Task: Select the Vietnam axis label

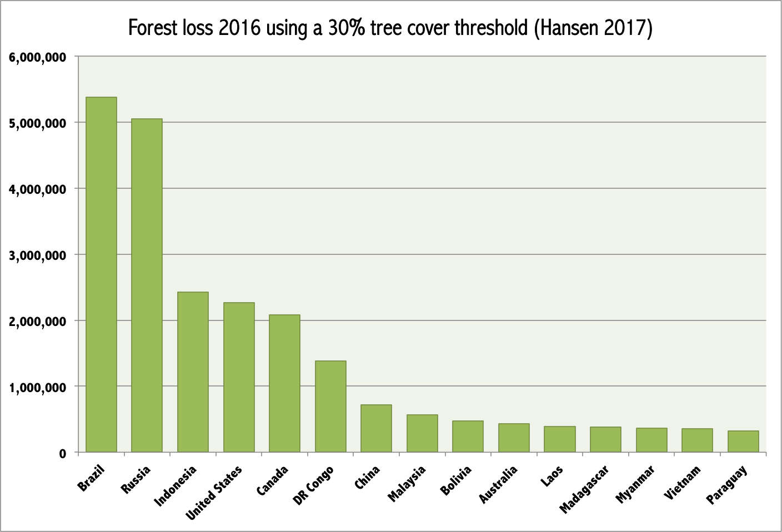Action: tap(683, 483)
